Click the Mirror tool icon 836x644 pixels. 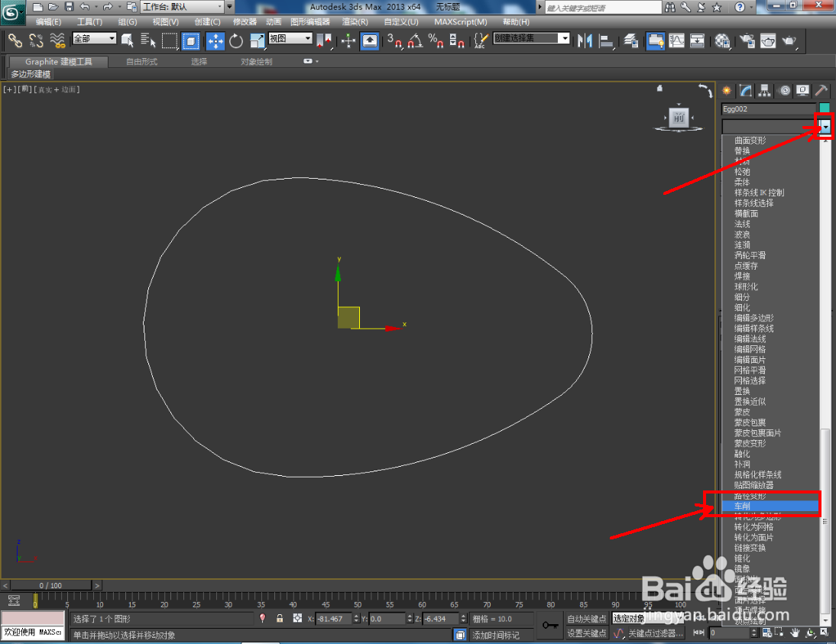tap(585, 40)
